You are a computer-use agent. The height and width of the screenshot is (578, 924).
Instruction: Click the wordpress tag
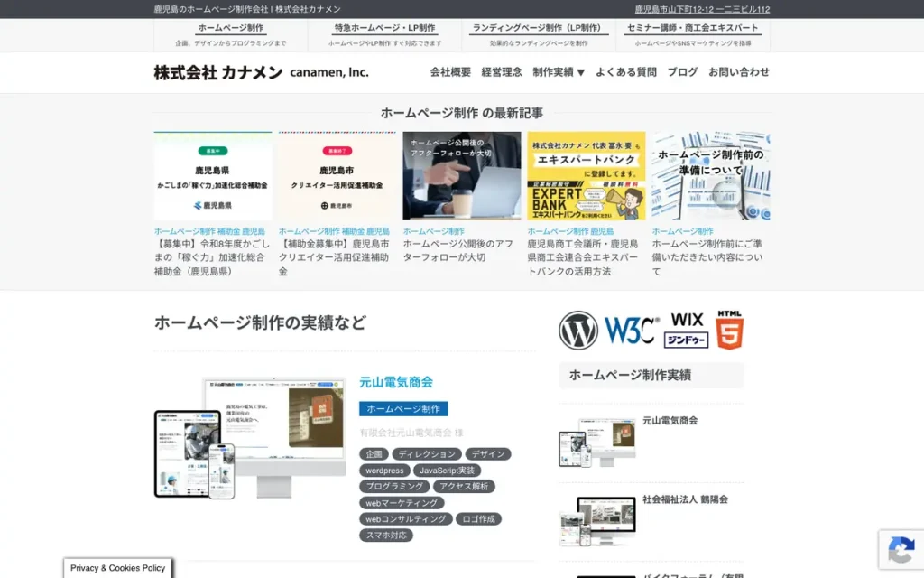pyautogui.click(x=384, y=471)
